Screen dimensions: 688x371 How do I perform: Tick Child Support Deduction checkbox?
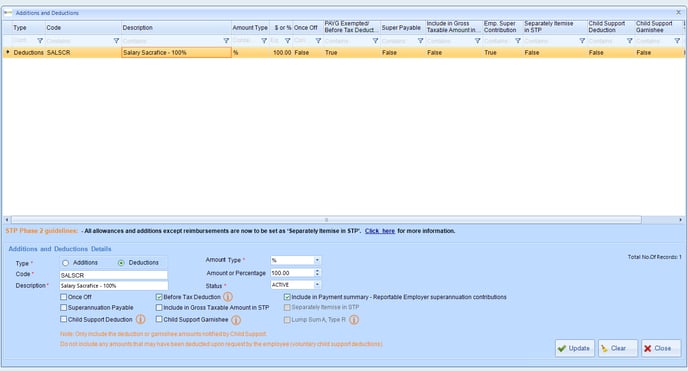64,319
